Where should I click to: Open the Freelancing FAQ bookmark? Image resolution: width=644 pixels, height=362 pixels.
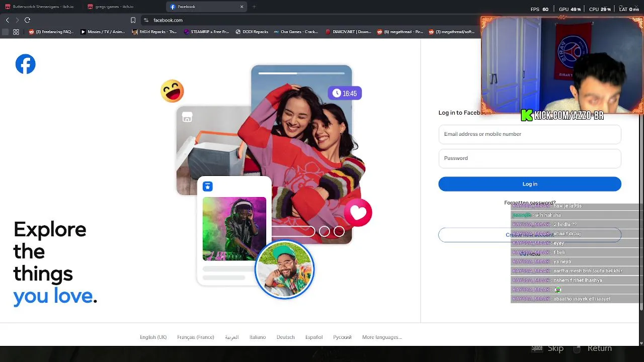pos(51,32)
